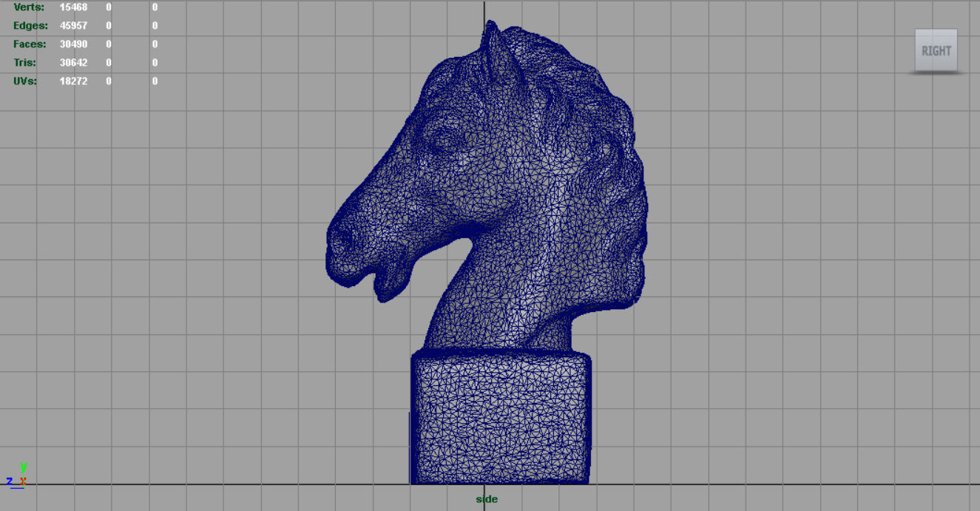Click the 'UVs:' heads-up label
This screenshot has height=511, width=980.
point(25,81)
